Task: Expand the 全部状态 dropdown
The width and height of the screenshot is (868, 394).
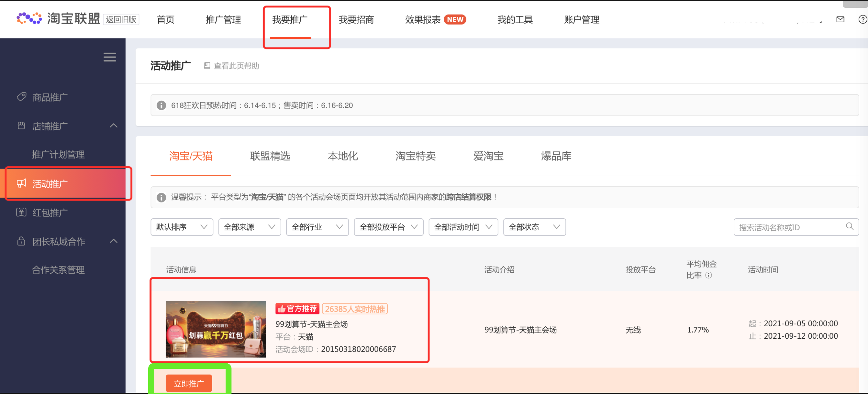Action: (x=534, y=227)
